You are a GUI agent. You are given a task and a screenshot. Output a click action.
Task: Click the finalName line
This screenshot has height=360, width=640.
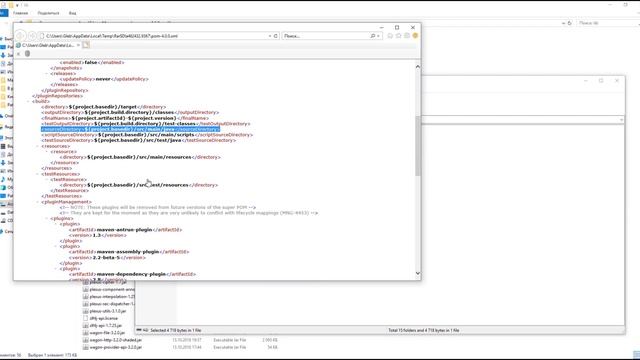pyautogui.click(x=125, y=118)
